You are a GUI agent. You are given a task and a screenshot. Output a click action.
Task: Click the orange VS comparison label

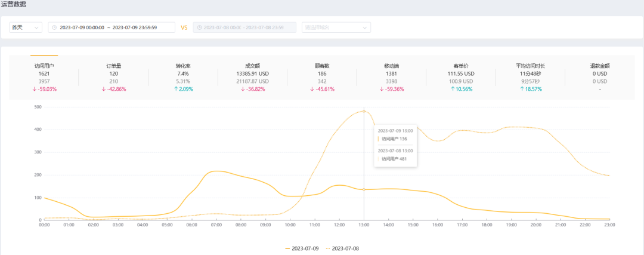(x=184, y=27)
